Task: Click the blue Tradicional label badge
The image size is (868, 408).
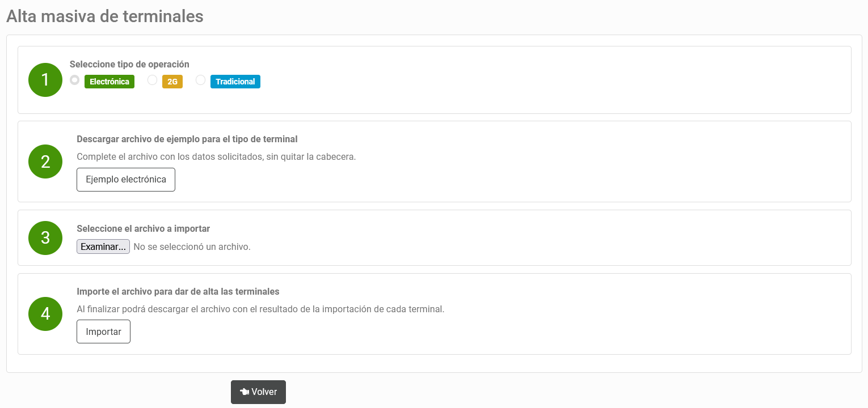Action: coord(235,82)
